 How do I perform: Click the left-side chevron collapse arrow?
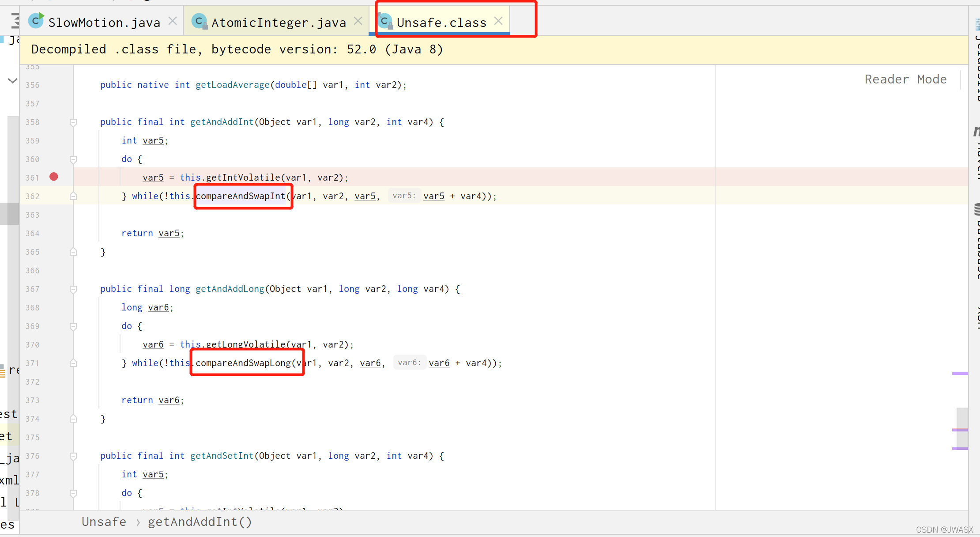[x=12, y=80]
